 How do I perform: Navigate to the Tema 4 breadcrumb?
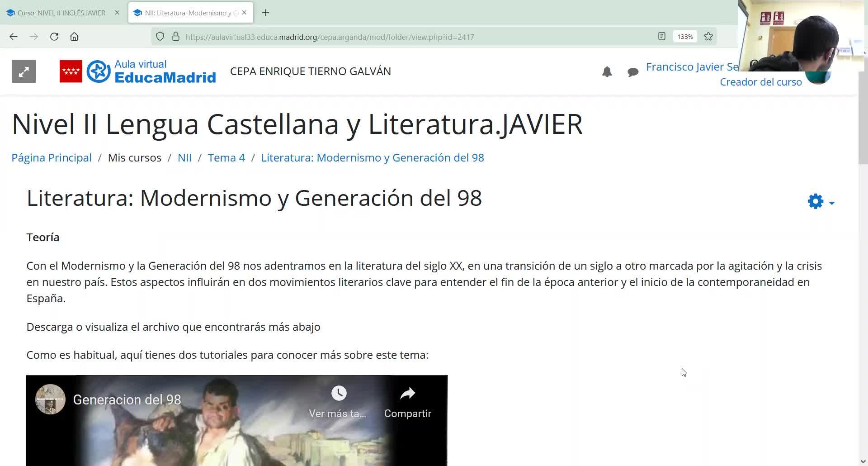[x=226, y=157]
